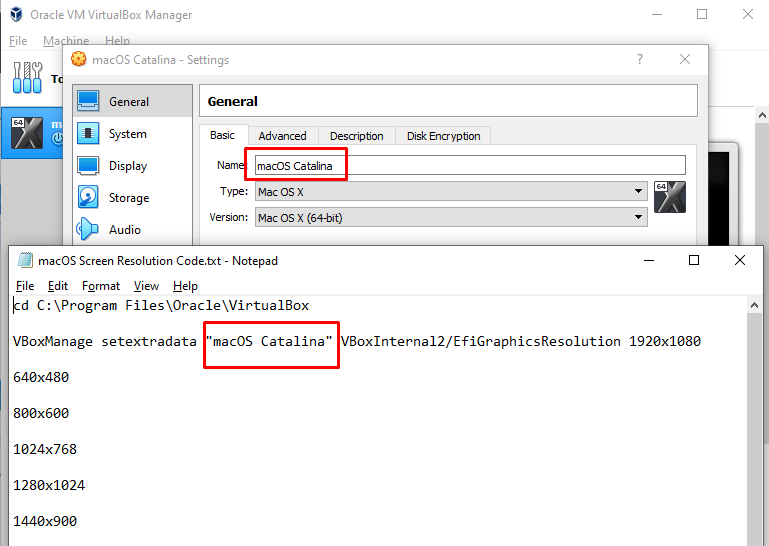769x546 pixels.
Task: Open the Notepad Edit menu
Action: click(58, 286)
